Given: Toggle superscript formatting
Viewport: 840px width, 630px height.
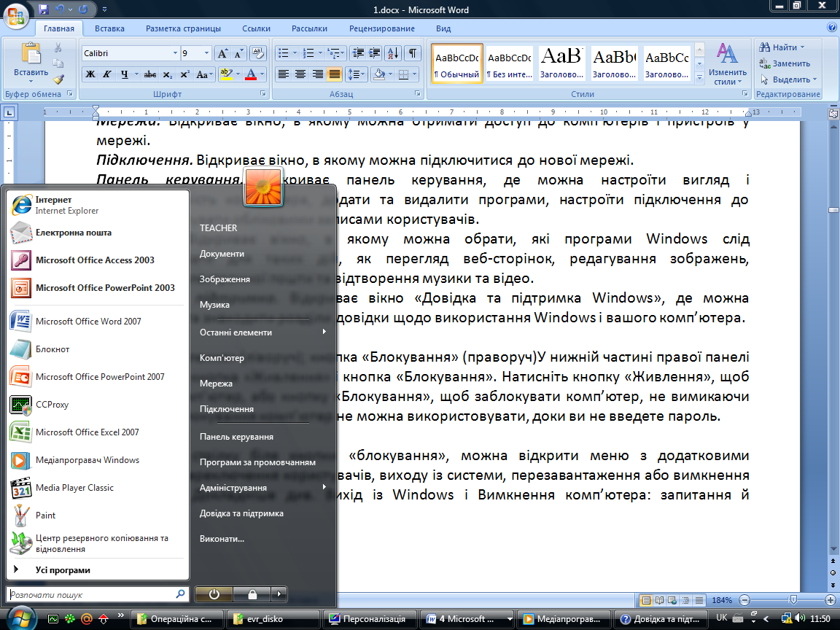Looking at the screenshot, I should click(184, 74).
